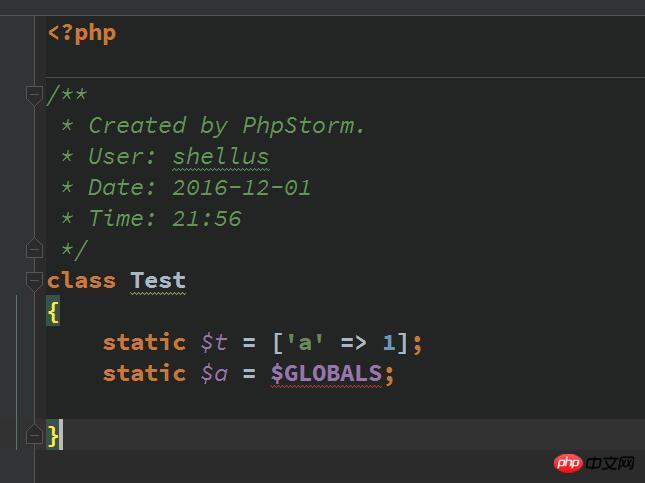
Task: Click the $t static variable
Action: pyautogui.click(x=214, y=342)
